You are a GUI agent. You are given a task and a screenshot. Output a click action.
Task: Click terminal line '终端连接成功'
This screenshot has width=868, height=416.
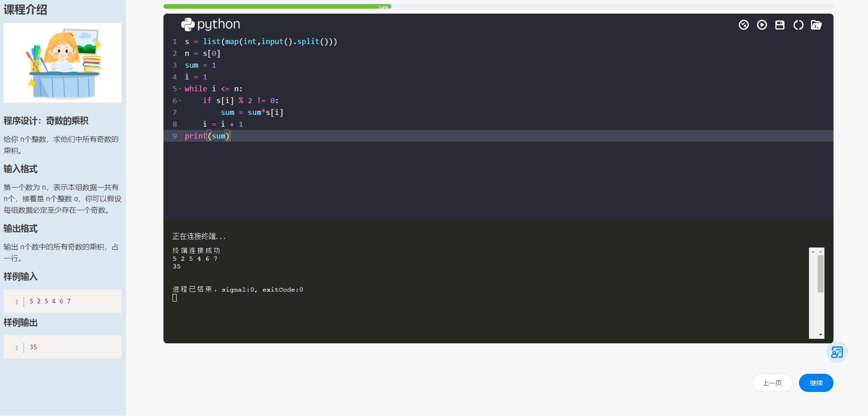[x=196, y=251]
